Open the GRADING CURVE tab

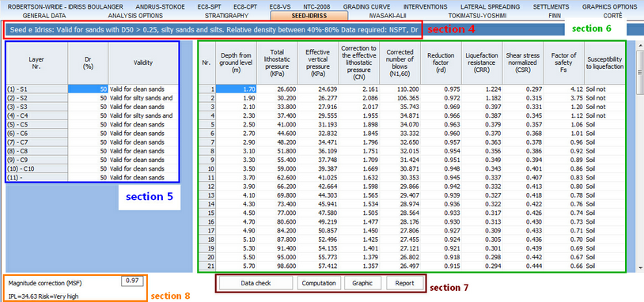[367, 6]
